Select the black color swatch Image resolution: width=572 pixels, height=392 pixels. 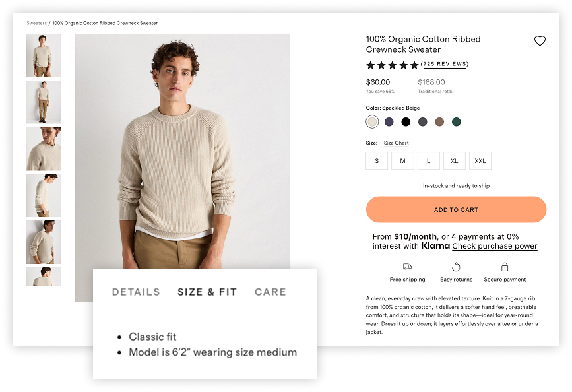(404, 121)
